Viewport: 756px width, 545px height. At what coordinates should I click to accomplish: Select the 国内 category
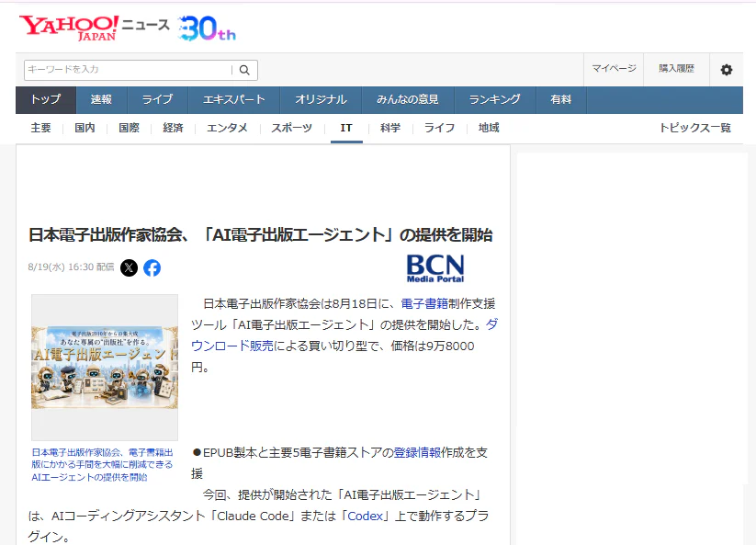85,128
